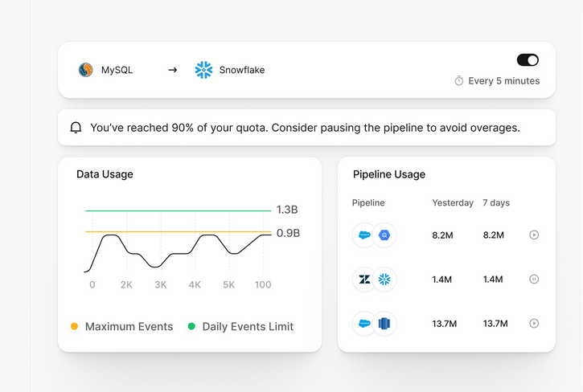This screenshot has height=392, width=583.
Task: Click the bell icon in quota alert
Action: (76, 128)
